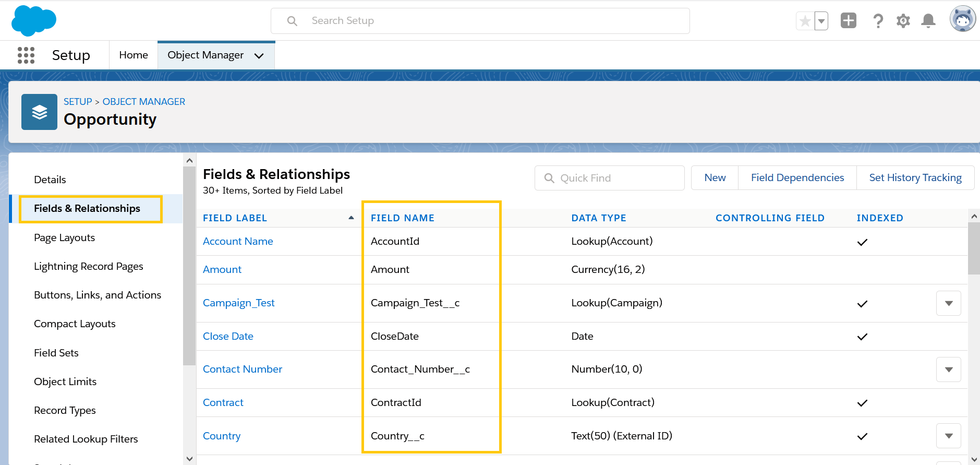Open the user profile avatar
The image size is (980, 465).
(962, 20)
